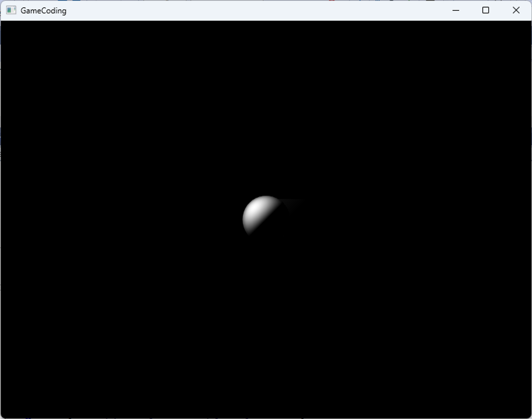This screenshot has height=419, width=532.
Task: Click the sphere's dark shadowed lower-right side
Action: (x=277, y=229)
